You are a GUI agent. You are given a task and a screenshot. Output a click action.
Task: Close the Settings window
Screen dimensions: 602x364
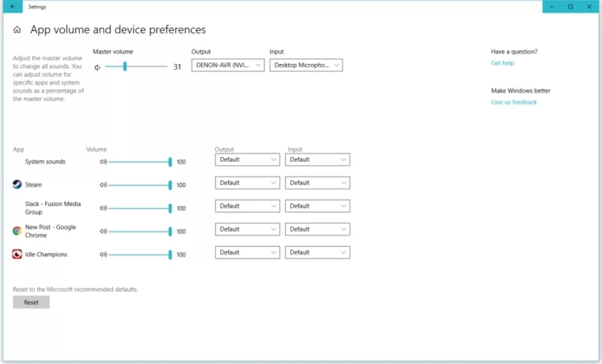tap(589, 7)
